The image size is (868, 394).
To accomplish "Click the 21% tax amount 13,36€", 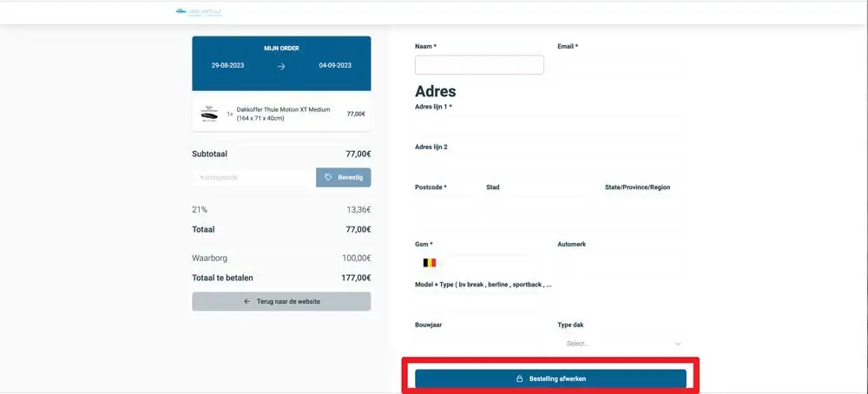I will [358, 210].
